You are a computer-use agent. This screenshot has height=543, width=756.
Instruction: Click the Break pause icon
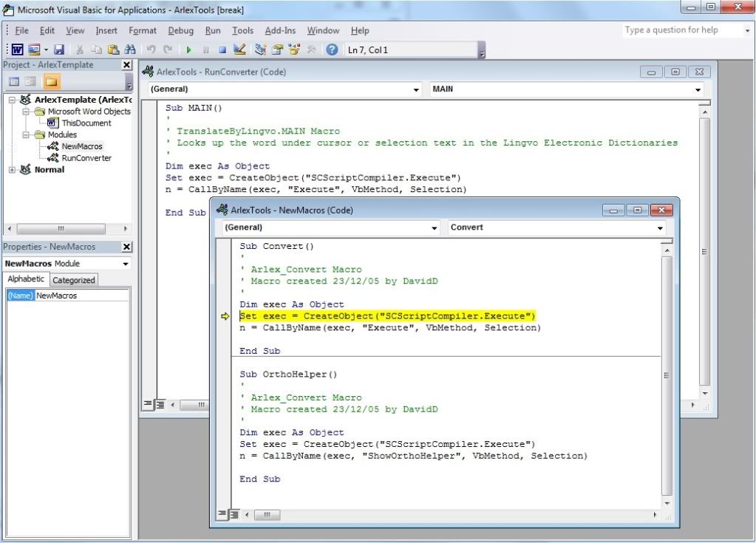206,49
